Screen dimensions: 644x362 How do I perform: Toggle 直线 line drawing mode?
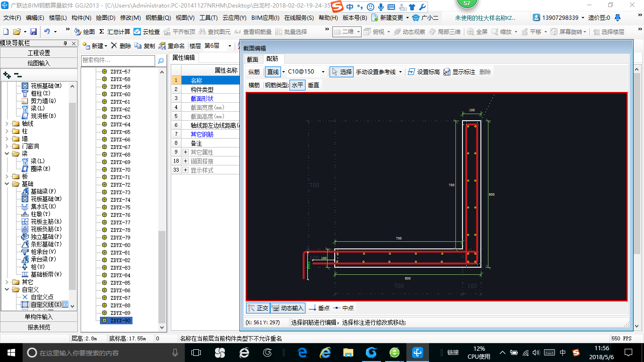point(273,72)
